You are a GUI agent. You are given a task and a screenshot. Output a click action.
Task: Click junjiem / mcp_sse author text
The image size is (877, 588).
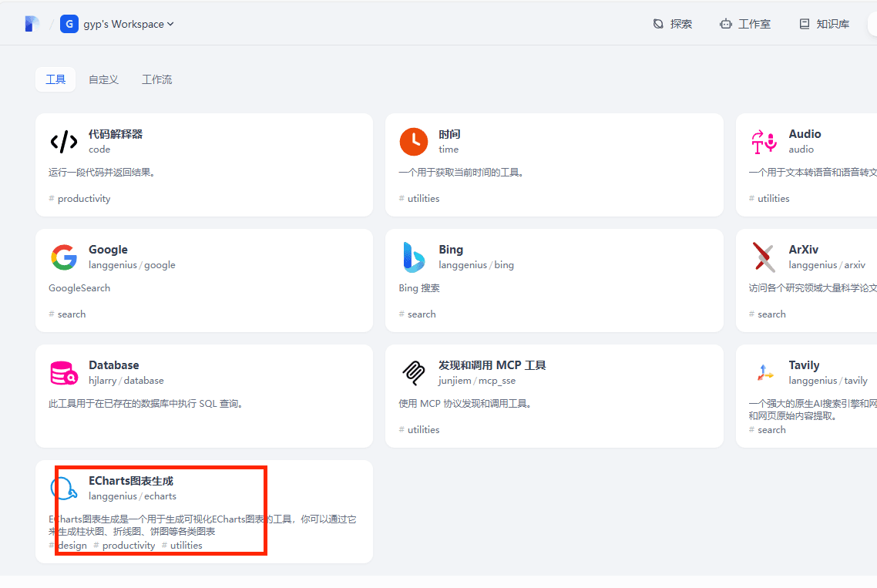coord(477,381)
